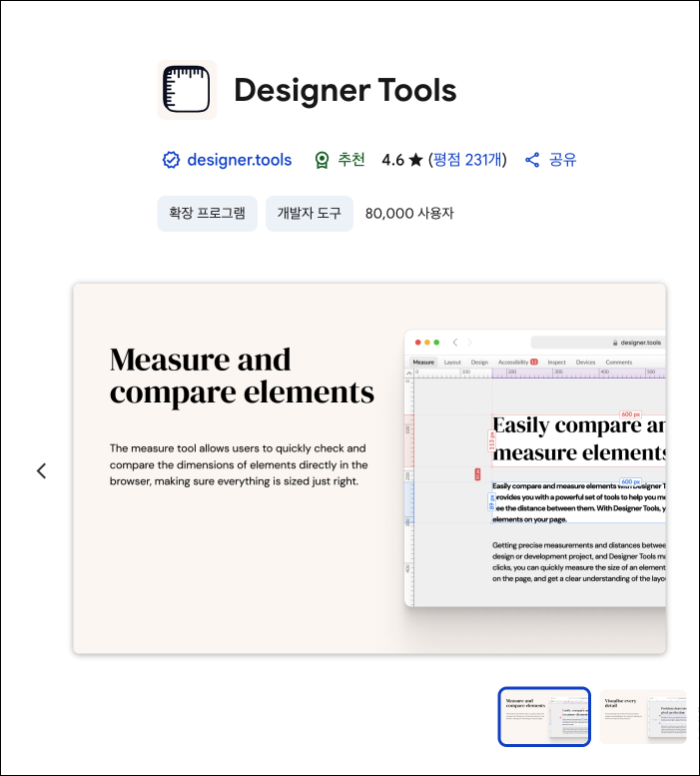Click the 확장 프로그램 category chip
The height and width of the screenshot is (776, 700).
[208, 214]
